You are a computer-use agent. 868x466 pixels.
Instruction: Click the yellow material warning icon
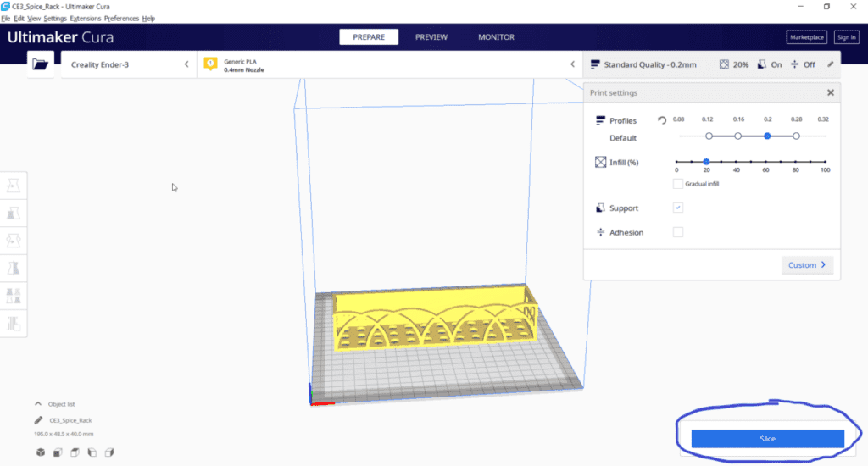(x=210, y=64)
